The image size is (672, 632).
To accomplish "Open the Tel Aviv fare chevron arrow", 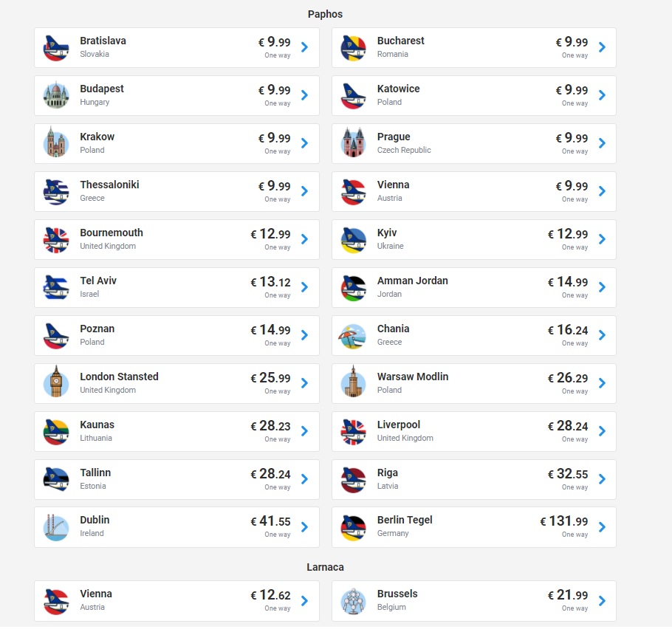I will tap(305, 287).
